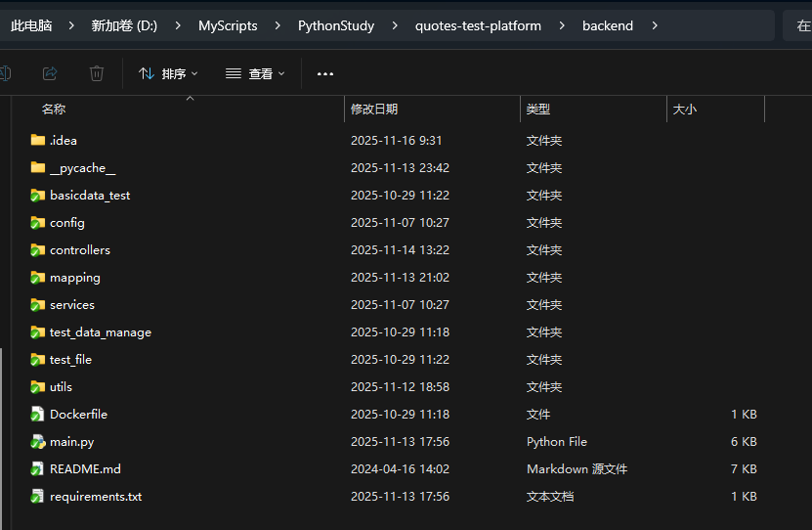Screen dimensions: 812x530
Task: Select the controllers folder
Action: coord(79,249)
